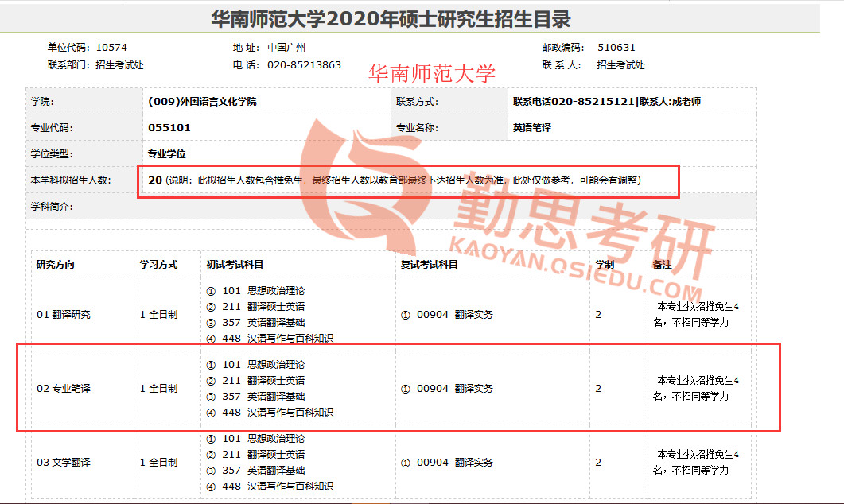Click 学制 value 2 in the 03 文学翻译 row
844x504 pixels.
point(598,463)
